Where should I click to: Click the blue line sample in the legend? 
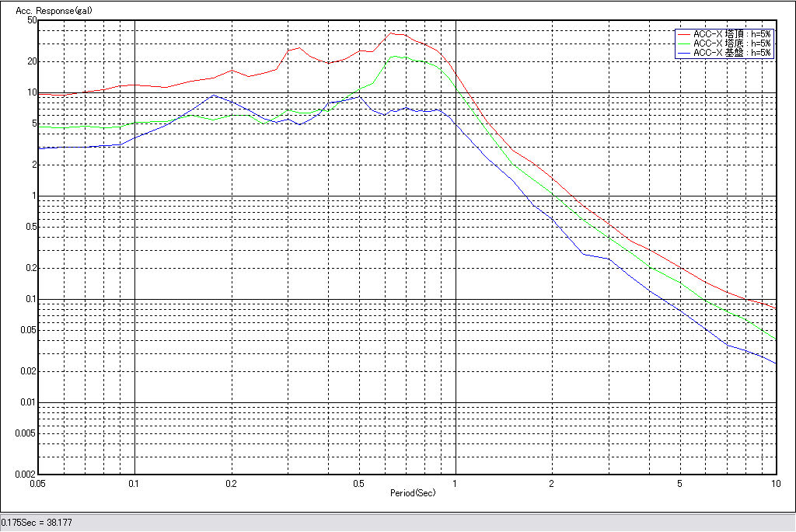pos(684,53)
